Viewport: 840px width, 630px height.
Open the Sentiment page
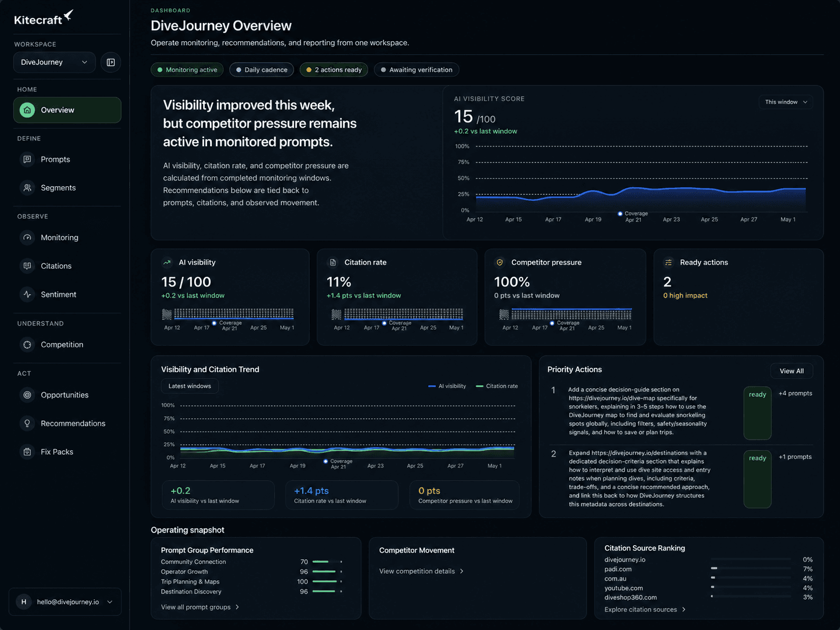[x=67, y=295]
